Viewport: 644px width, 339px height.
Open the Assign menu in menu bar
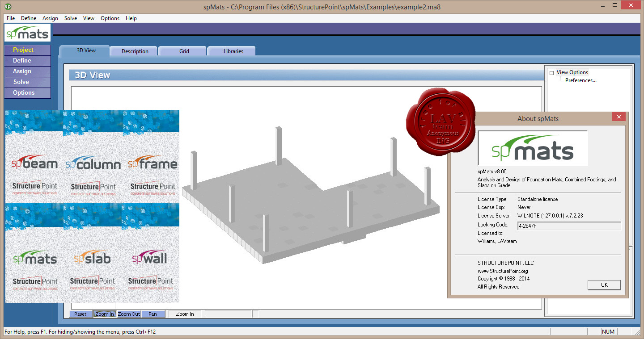50,18
